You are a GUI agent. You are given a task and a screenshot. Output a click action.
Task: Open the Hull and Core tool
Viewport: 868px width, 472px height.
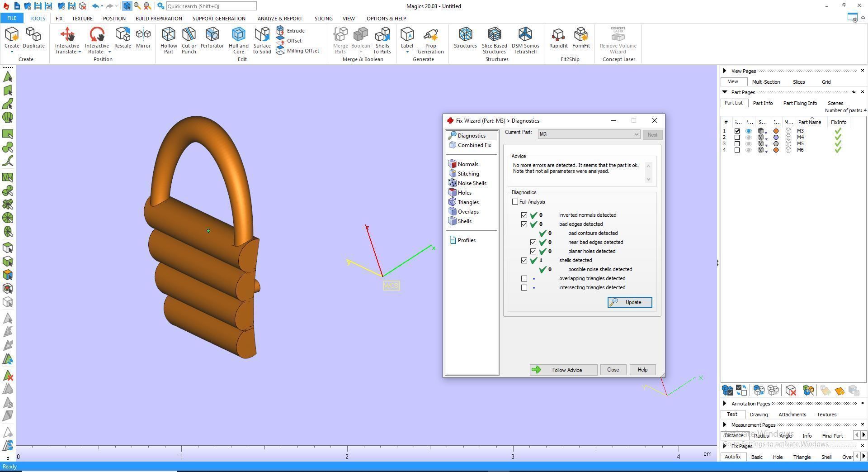(238, 40)
